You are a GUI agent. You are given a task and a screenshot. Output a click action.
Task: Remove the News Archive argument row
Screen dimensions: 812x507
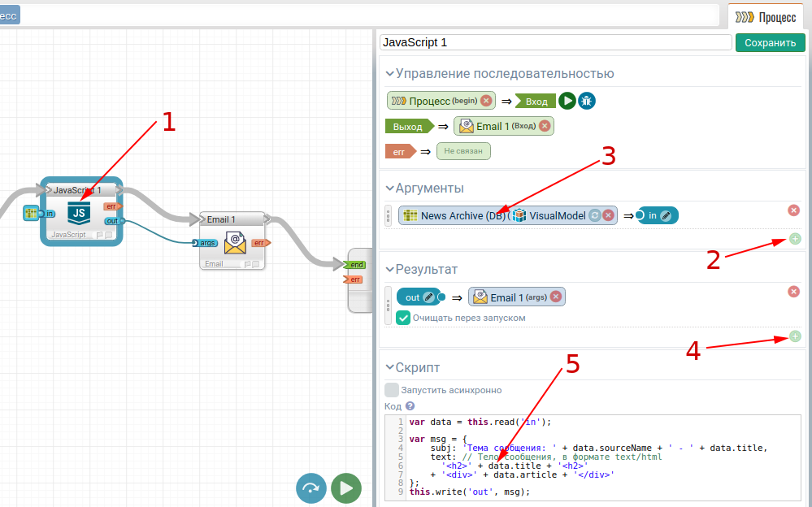point(794,210)
